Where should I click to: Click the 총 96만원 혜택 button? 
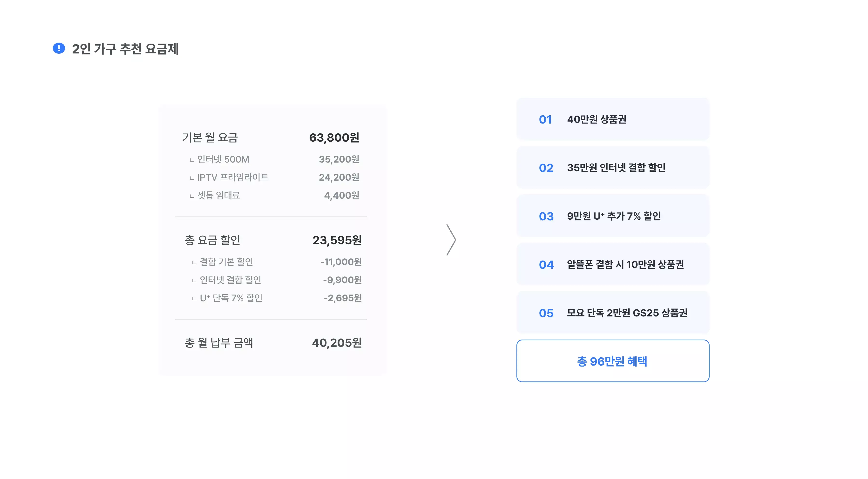point(613,361)
